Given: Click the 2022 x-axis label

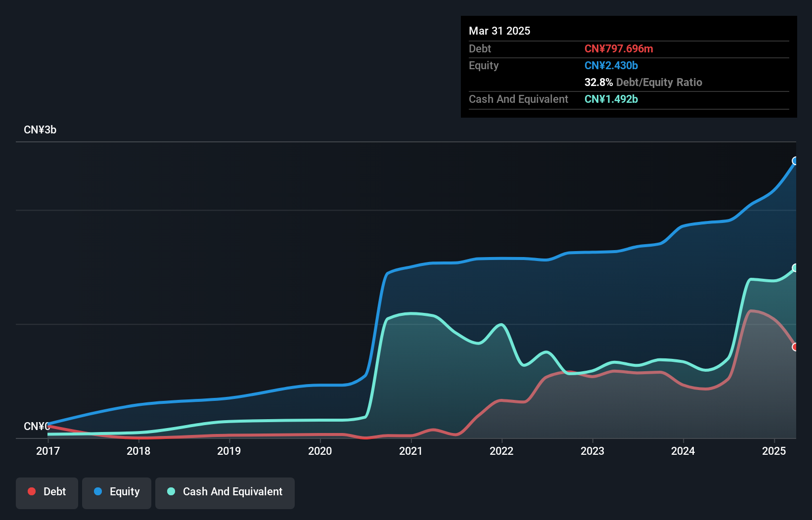Looking at the screenshot, I should pyautogui.click(x=501, y=451).
